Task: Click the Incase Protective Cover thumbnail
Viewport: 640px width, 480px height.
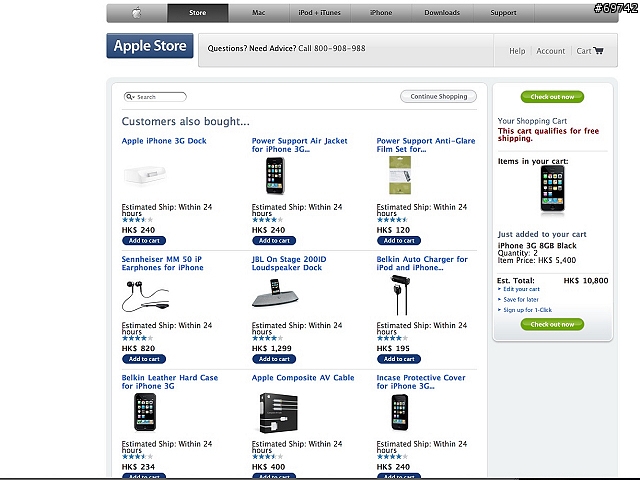Action: click(x=400, y=412)
